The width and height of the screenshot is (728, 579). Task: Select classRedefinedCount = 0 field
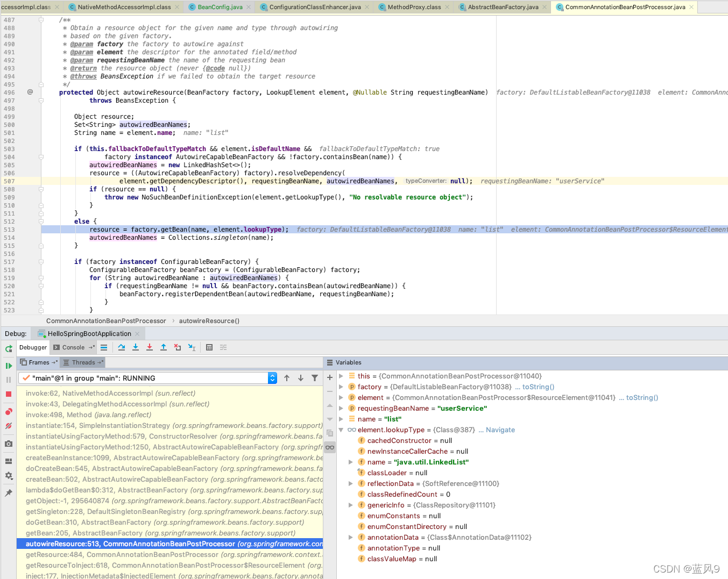[x=409, y=494]
